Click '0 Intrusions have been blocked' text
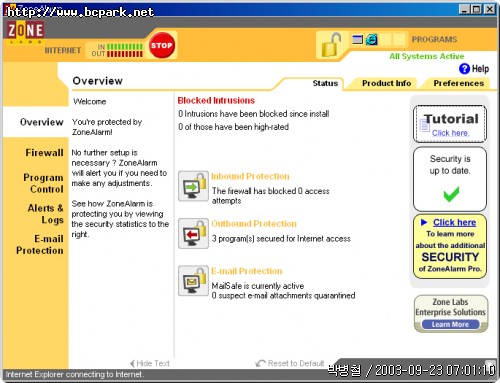Screen dimensions: 500x383 pos(254,114)
